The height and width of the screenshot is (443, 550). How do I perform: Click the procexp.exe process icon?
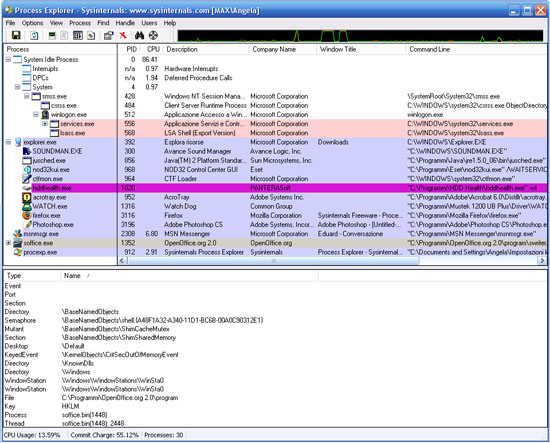[x=18, y=252]
